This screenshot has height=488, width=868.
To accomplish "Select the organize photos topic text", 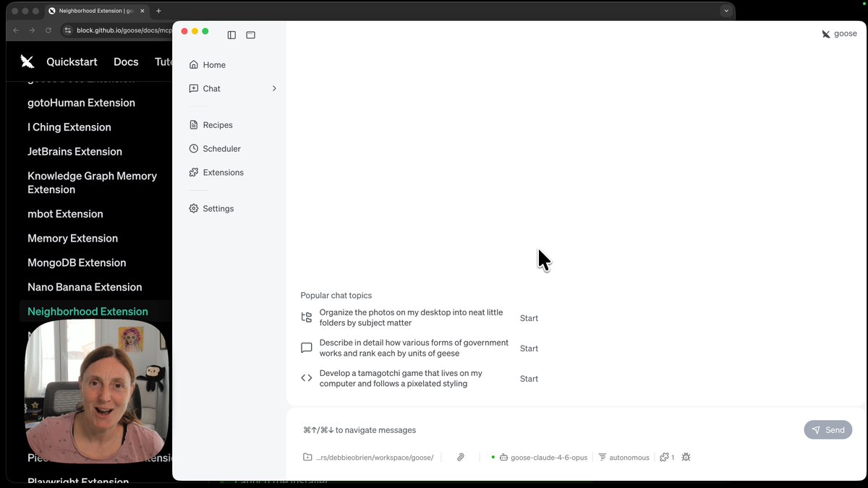I will click(x=411, y=317).
